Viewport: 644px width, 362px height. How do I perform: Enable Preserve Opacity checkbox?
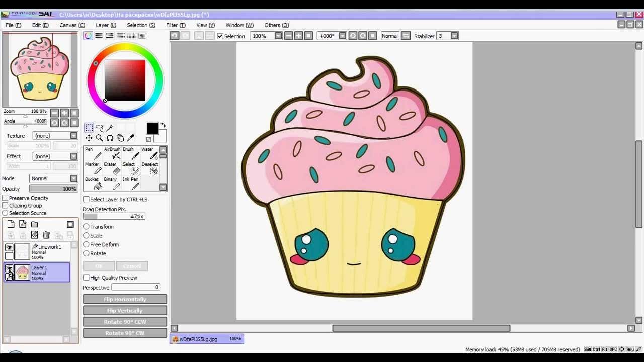pos(6,198)
